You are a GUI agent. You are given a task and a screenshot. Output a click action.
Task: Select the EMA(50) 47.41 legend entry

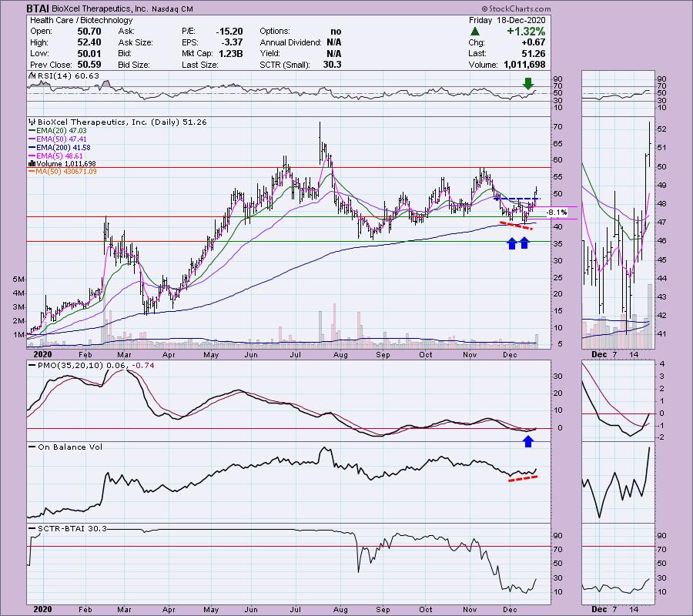(58, 139)
